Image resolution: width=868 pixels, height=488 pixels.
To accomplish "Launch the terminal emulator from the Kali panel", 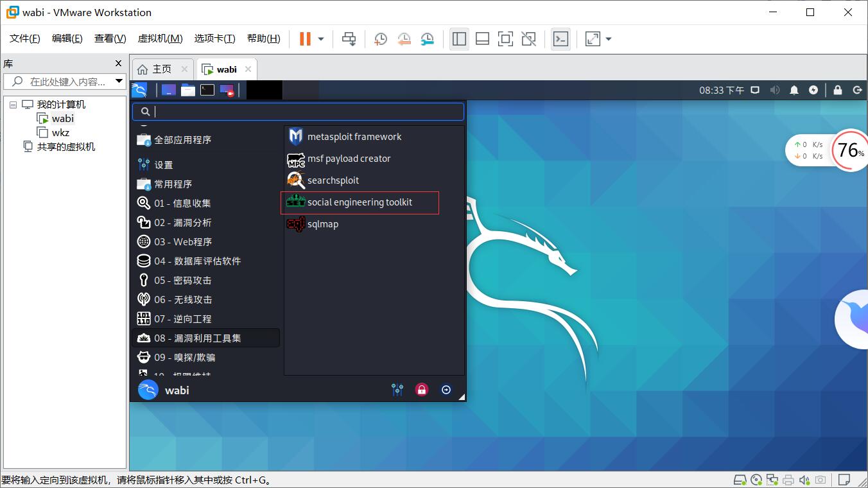I will pyautogui.click(x=207, y=90).
